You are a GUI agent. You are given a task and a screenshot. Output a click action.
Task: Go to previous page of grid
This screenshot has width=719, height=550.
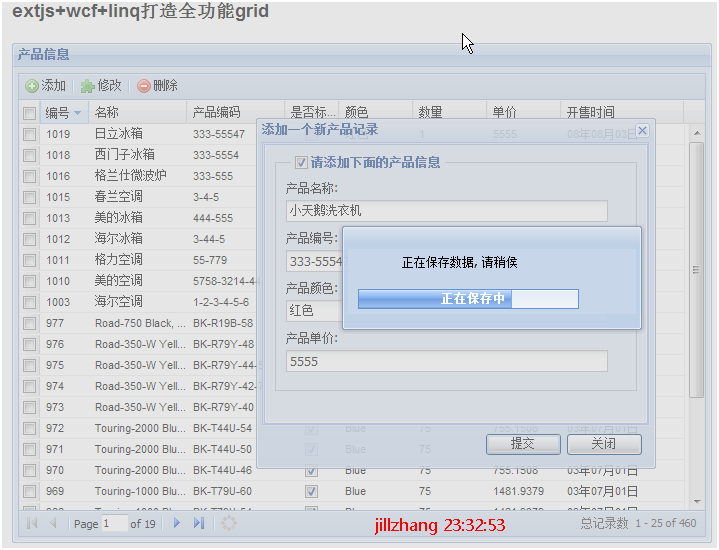pos(53,523)
